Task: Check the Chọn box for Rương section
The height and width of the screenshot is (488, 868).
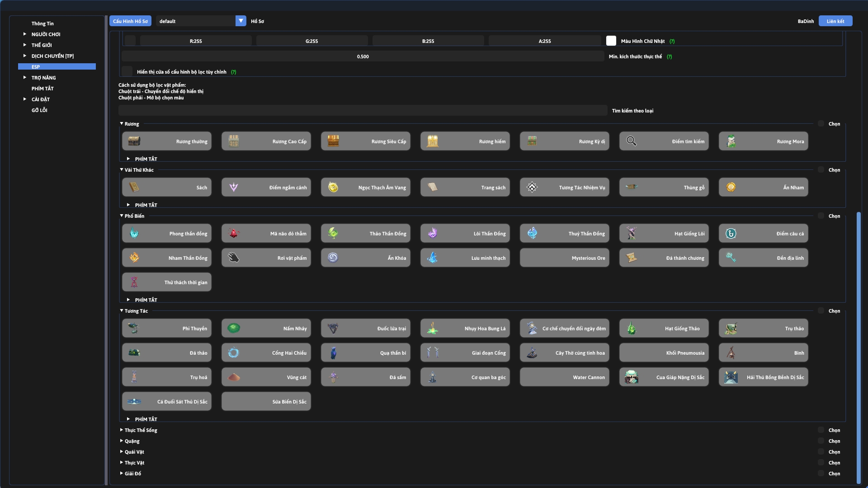Action: pyautogui.click(x=821, y=124)
